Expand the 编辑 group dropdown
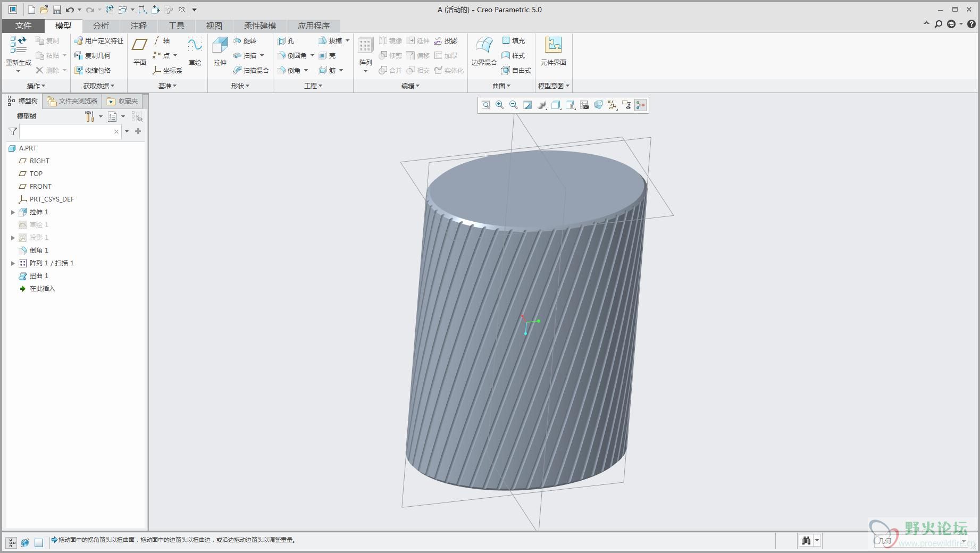 (411, 86)
